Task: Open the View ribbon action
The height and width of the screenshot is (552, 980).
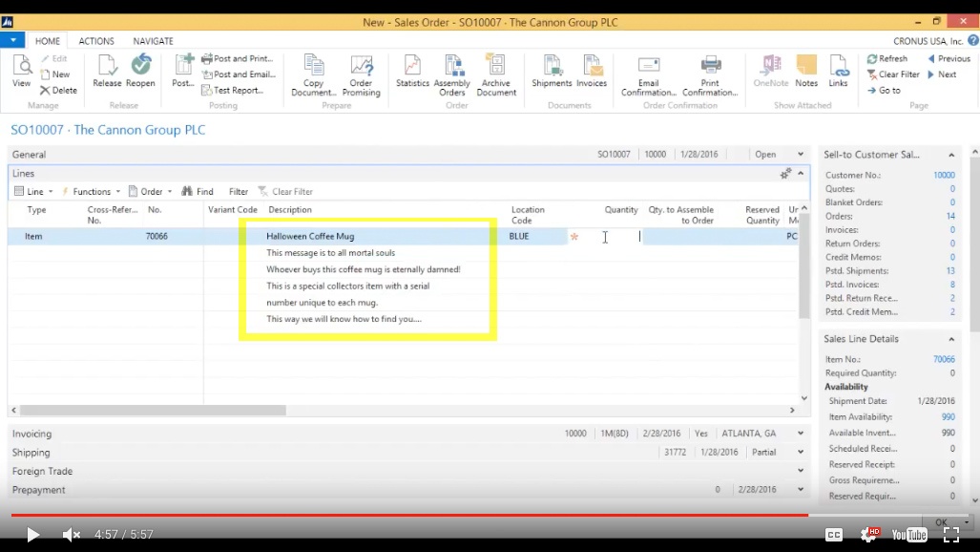Action: [21, 72]
